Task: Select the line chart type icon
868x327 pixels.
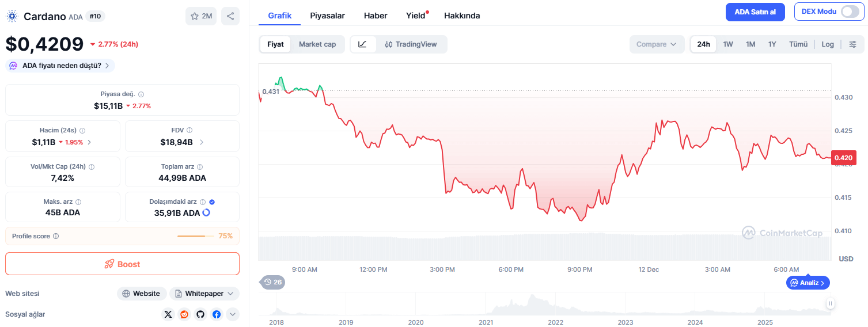Action: tap(363, 44)
